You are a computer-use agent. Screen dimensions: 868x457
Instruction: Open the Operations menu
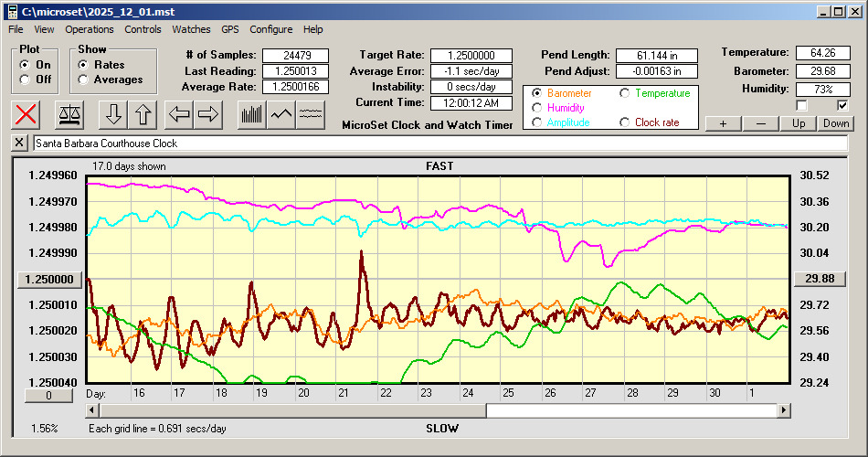point(90,29)
